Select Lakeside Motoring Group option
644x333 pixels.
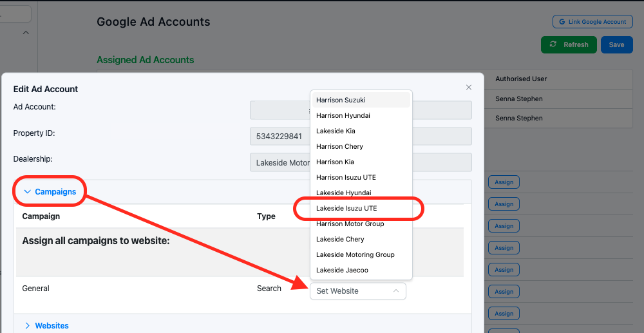coord(355,255)
